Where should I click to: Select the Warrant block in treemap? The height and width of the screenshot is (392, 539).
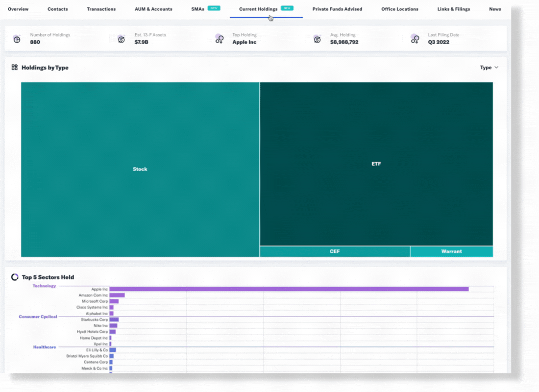pos(451,251)
